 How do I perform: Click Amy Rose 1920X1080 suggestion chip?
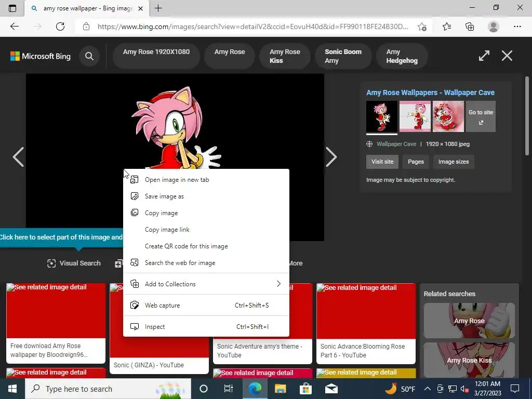(x=156, y=56)
